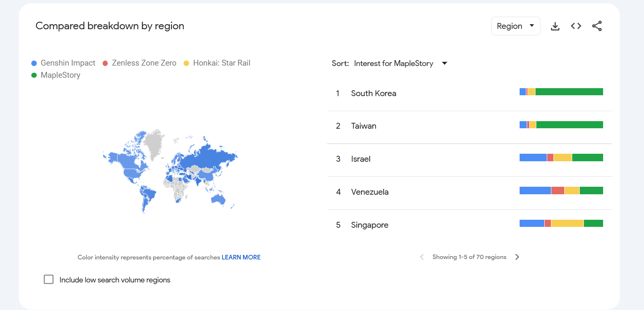Go to next page of regions
The width and height of the screenshot is (644, 310).
point(517,257)
